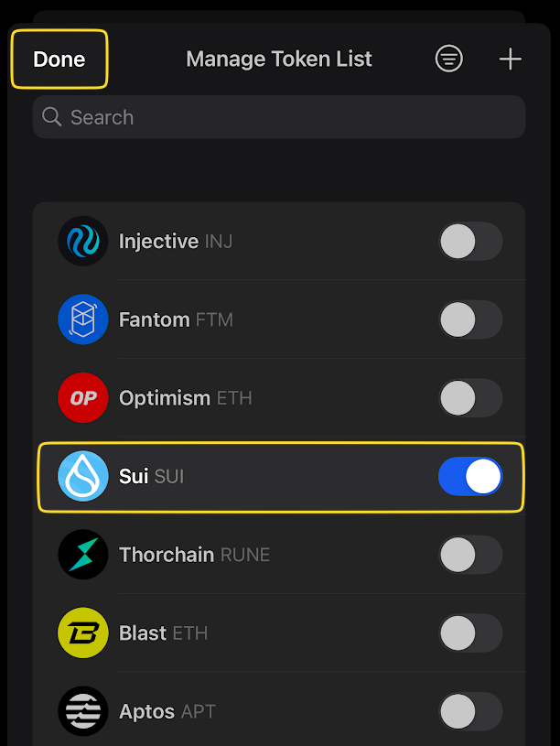The height and width of the screenshot is (746, 560).
Task: Click the plus to add a custom token
Action: pyautogui.click(x=510, y=58)
